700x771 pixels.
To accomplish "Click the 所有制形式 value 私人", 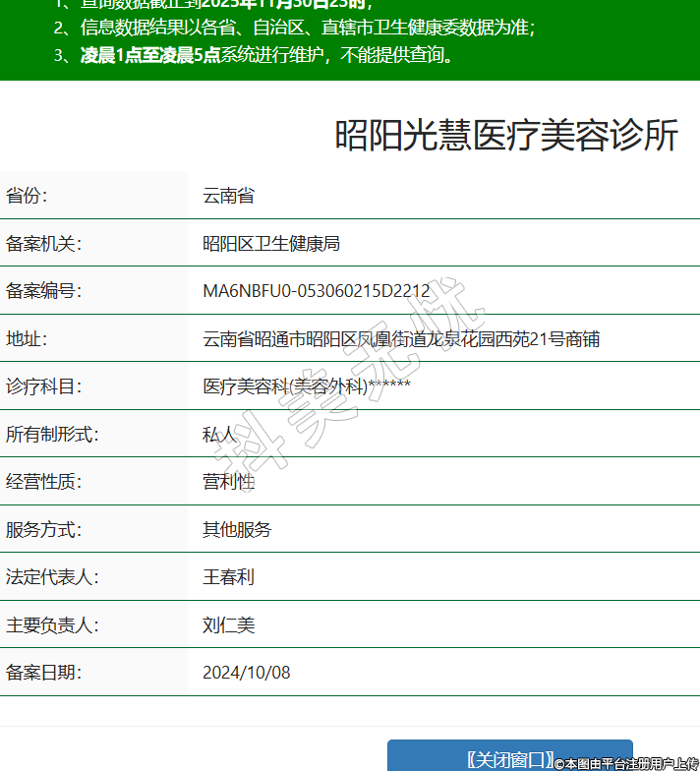I will (219, 434).
